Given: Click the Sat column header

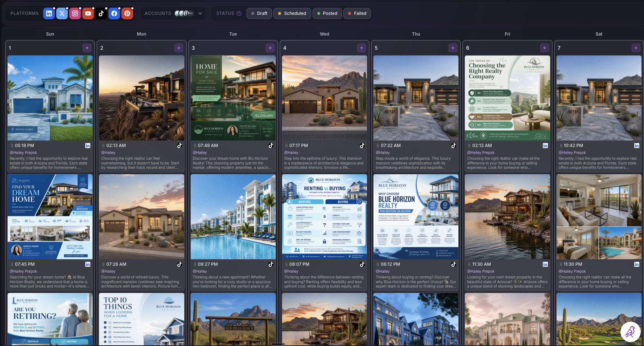Looking at the screenshot, I should 599,34.
